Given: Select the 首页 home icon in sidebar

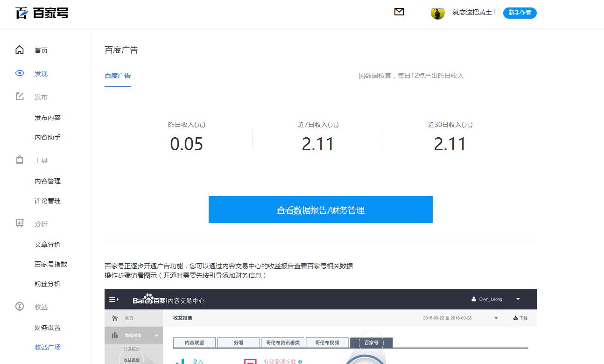Looking at the screenshot, I should click(x=19, y=49).
